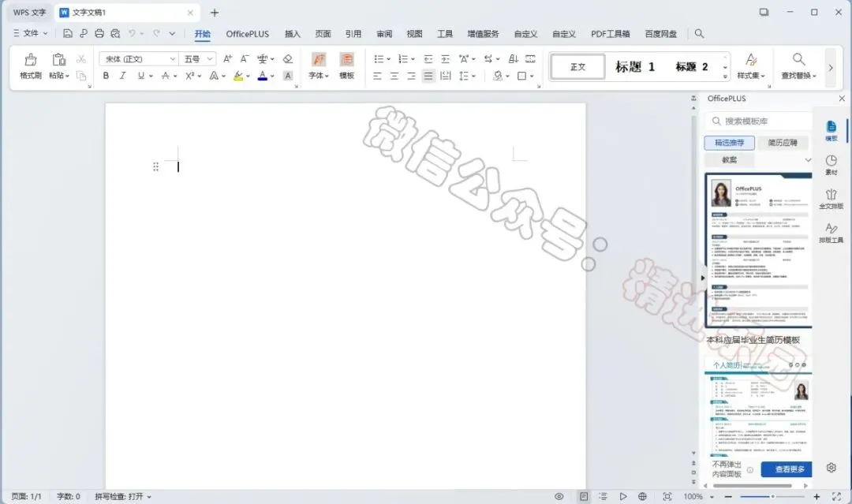Select the Format Painter (格式刷) tool

tap(31, 65)
